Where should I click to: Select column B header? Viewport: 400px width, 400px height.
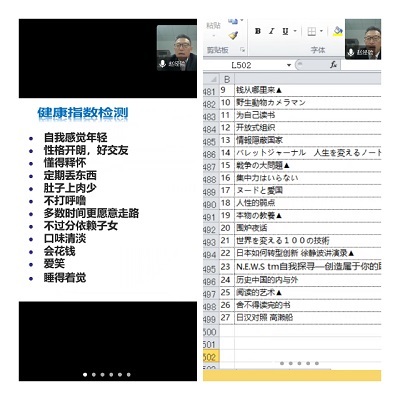pos(227,79)
